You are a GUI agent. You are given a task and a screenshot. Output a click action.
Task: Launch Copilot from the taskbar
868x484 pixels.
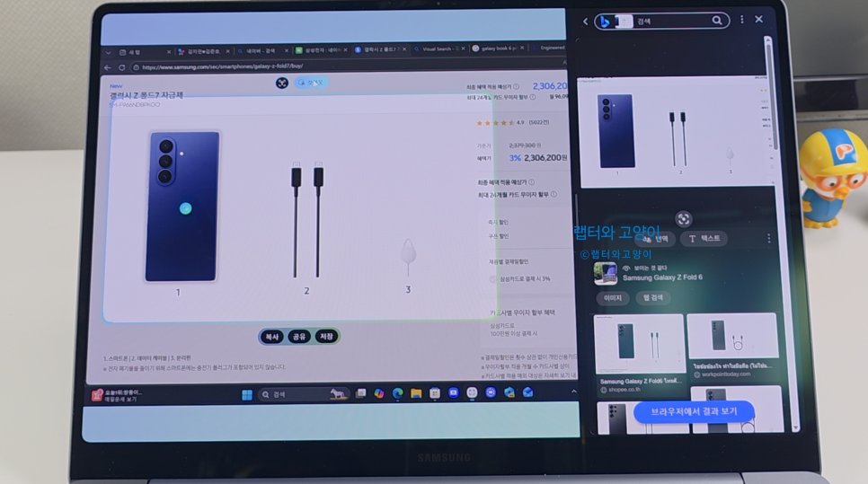tap(379, 393)
